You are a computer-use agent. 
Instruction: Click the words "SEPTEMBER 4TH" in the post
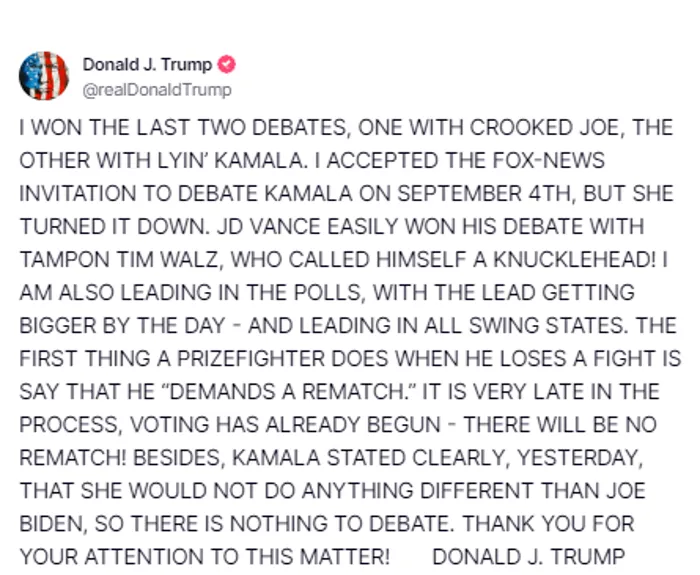point(484,193)
